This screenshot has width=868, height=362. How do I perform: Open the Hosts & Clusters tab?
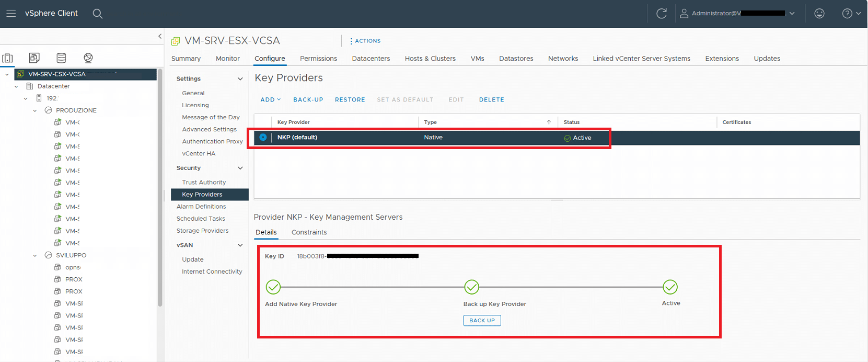coord(430,59)
